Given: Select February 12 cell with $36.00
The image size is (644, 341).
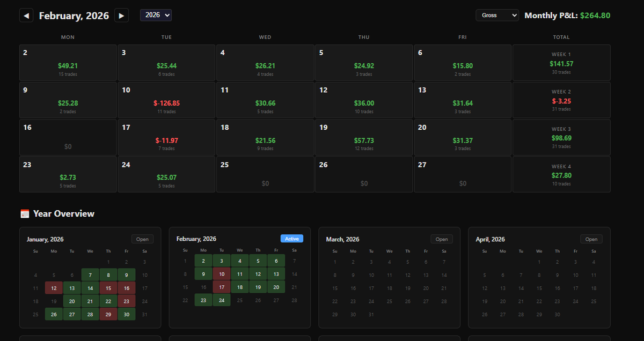Looking at the screenshot, I should tap(364, 100).
